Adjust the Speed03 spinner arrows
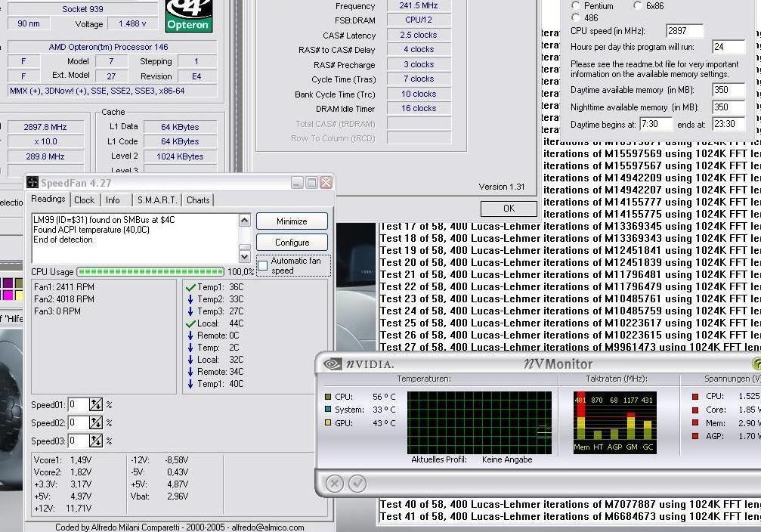Viewport: 761px width, 532px height. point(96,441)
